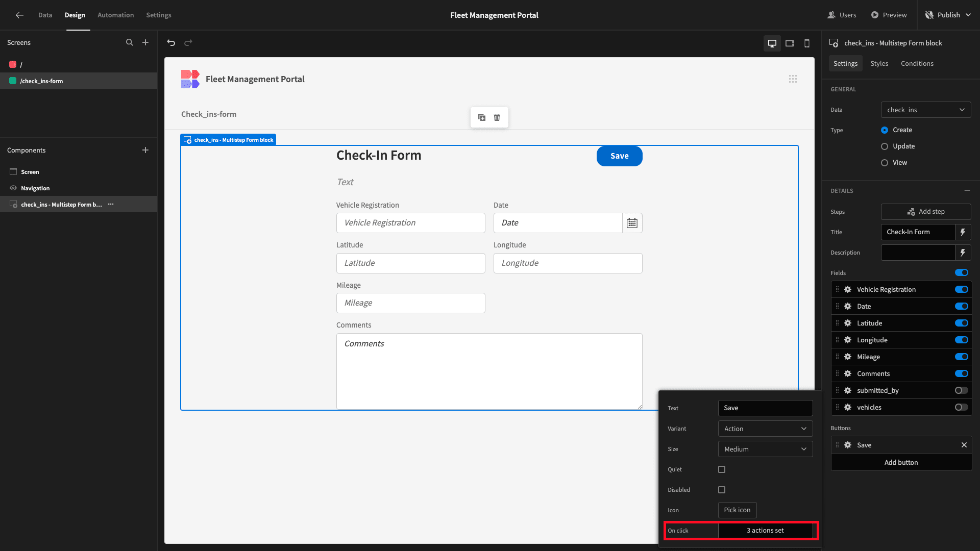The height and width of the screenshot is (551, 980).
Task: Click the Add step button
Action: point(926,212)
